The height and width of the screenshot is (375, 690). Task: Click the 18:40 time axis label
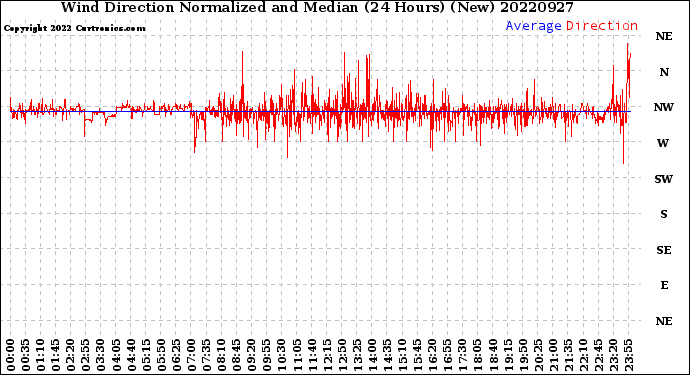[x=493, y=355]
